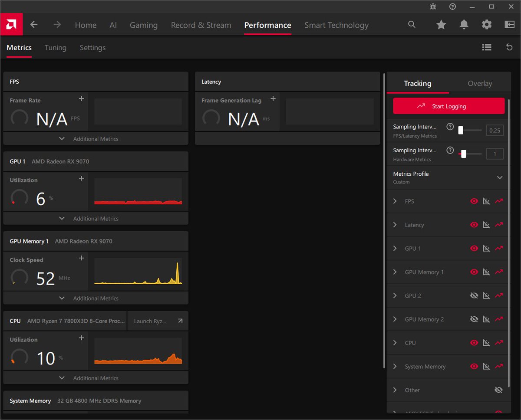Expand the Other tracking row chevron

(395, 390)
